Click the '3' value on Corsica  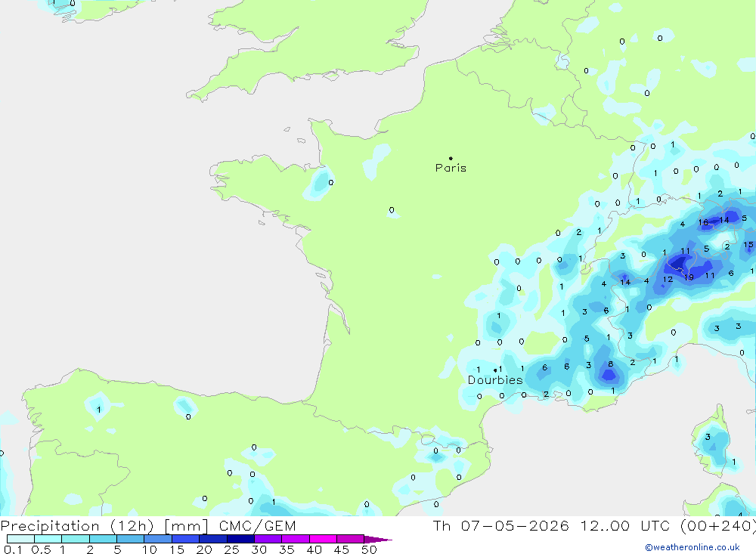point(708,437)
